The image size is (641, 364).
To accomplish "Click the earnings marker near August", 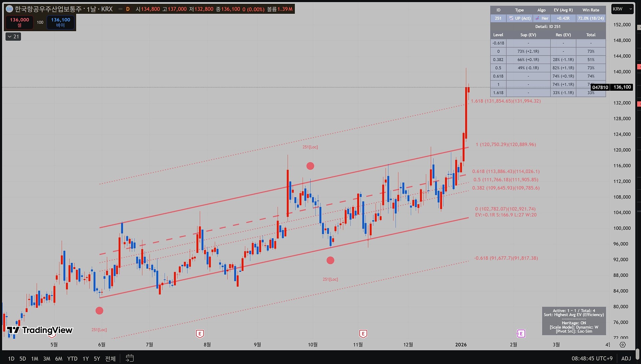I will click(x=200, y=334).
